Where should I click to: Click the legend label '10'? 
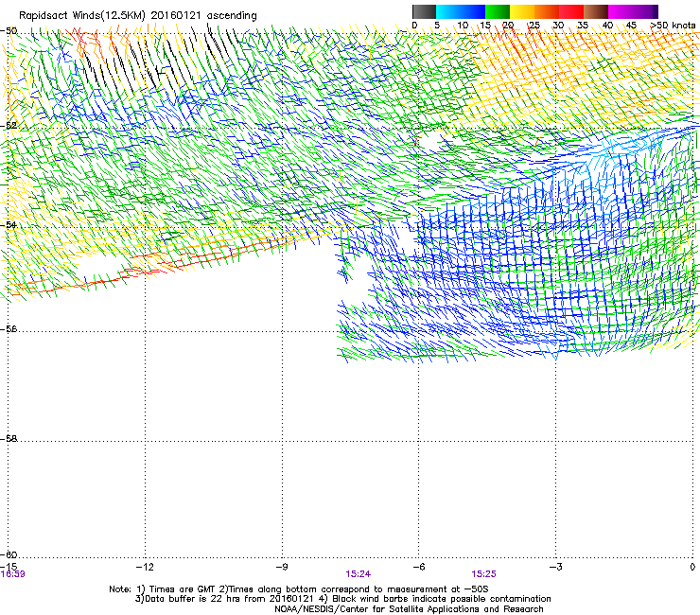click(463, 26)
